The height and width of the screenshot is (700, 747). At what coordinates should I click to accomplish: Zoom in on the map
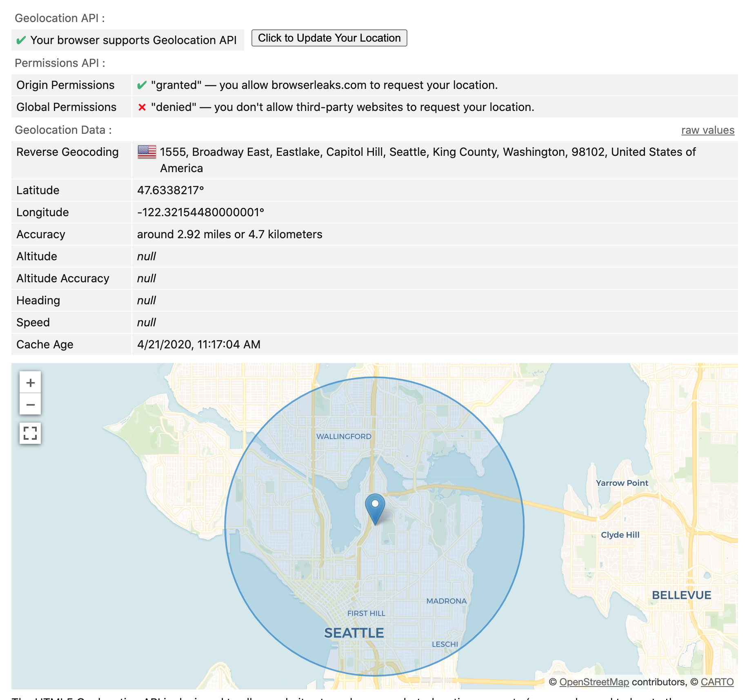click(30, 382)
